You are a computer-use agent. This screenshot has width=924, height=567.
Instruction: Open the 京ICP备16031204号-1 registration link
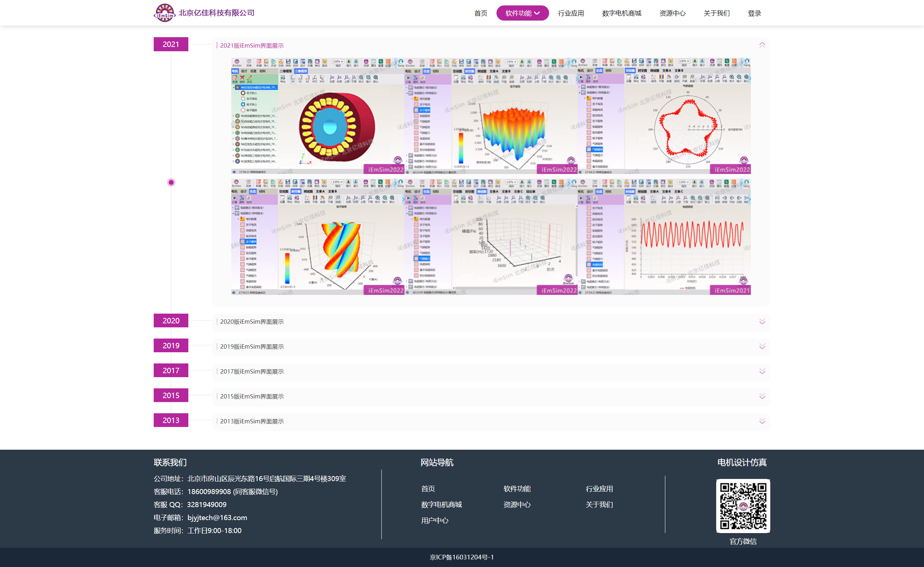462,557
